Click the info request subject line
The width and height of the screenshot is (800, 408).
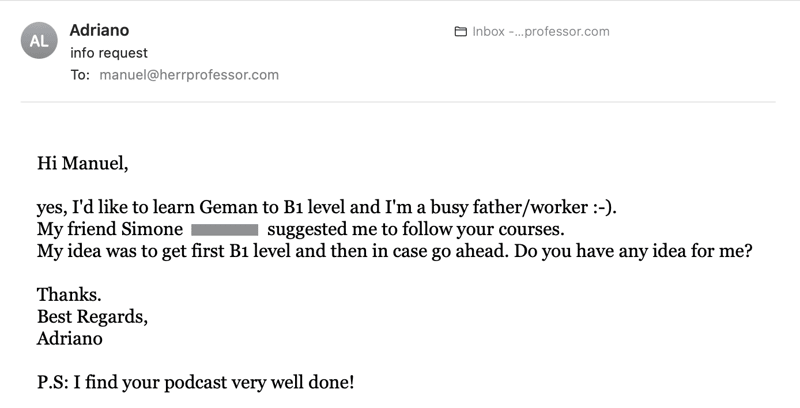(x=109, y=53)
